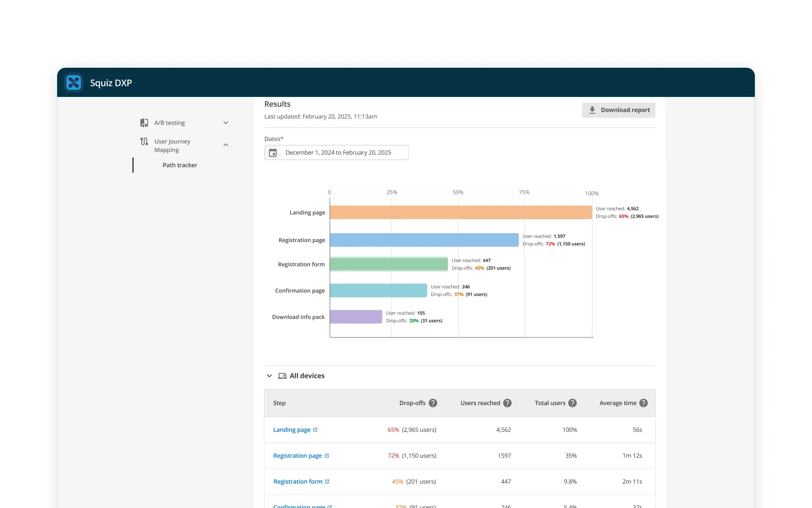
Task: Click the User Journey Mapping icon
Action: pos(144,141)
